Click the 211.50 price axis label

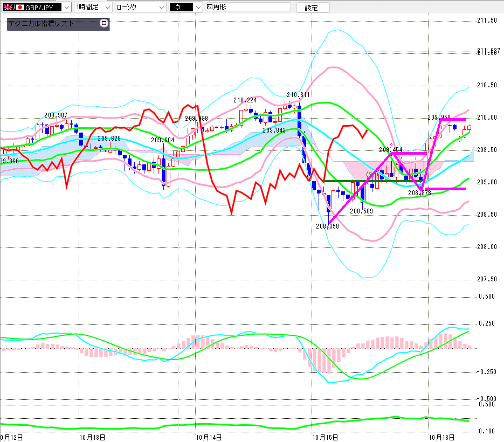point(487,20)
